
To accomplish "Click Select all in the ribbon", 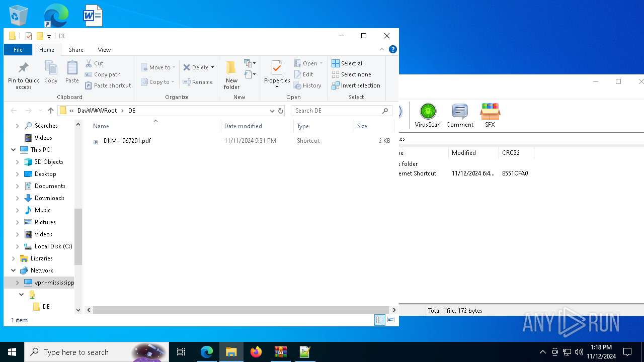I will pos(348,63).
